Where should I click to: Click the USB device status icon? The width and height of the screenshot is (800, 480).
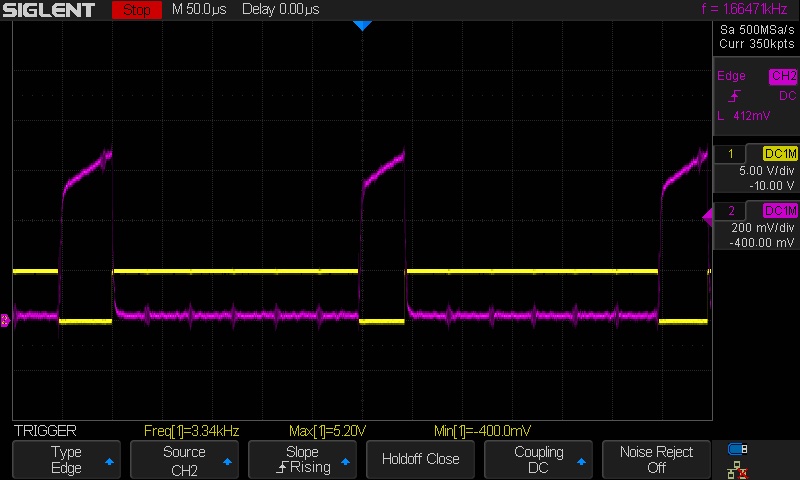point(737,449)
